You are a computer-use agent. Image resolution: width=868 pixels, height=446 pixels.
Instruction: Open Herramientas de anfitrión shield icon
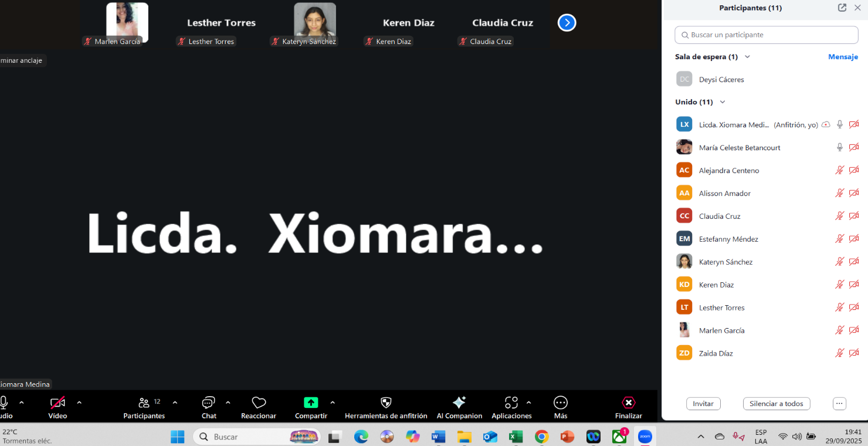tap(386, 403)
